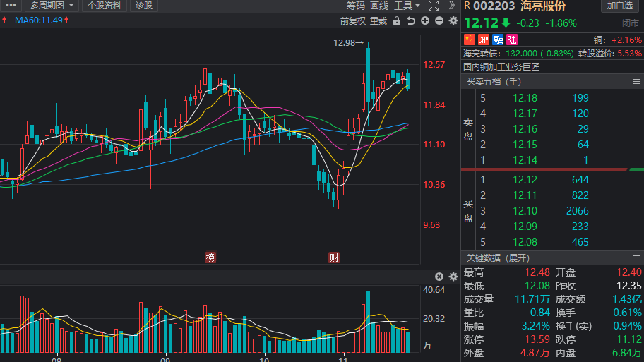Image resolution: width=644 pixels, height=362 pixels.
Task: Zoom out chart with minus icon
Action: tap(439, 20)
